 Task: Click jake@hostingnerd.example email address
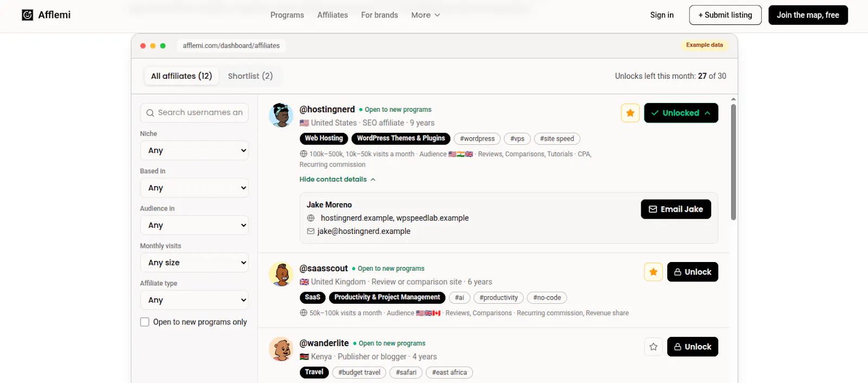click(364, 231)
